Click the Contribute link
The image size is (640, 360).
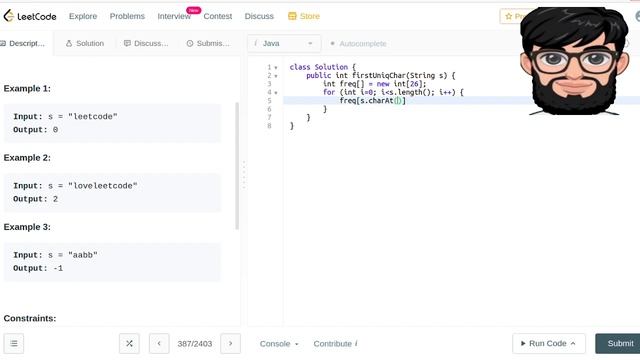point(335,344)
